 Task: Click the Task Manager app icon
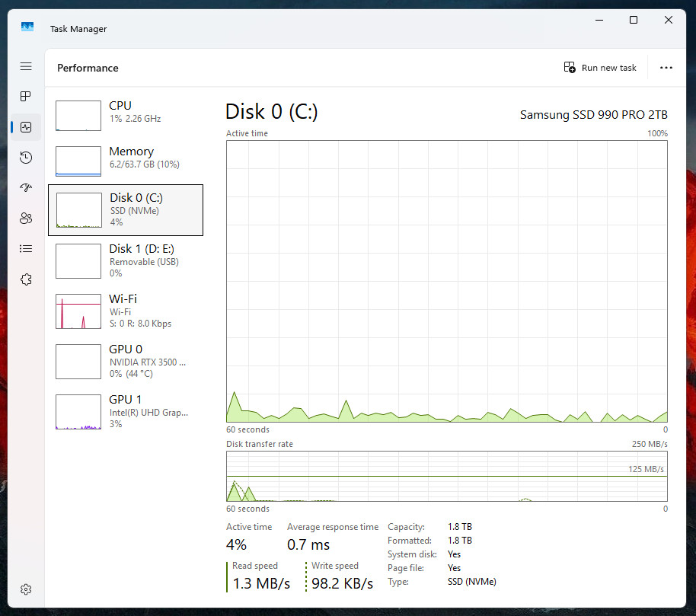pyautogui.click(x=27, y=27)
